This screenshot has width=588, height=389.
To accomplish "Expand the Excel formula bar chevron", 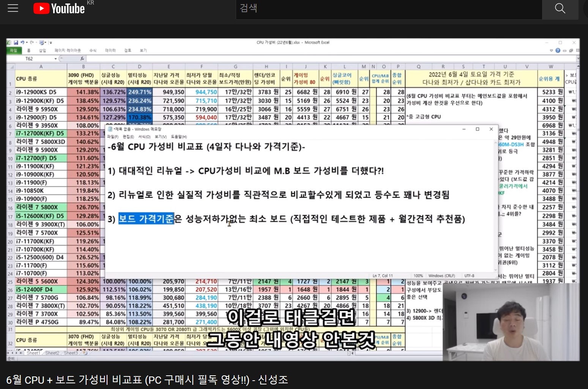I will 578,59.
